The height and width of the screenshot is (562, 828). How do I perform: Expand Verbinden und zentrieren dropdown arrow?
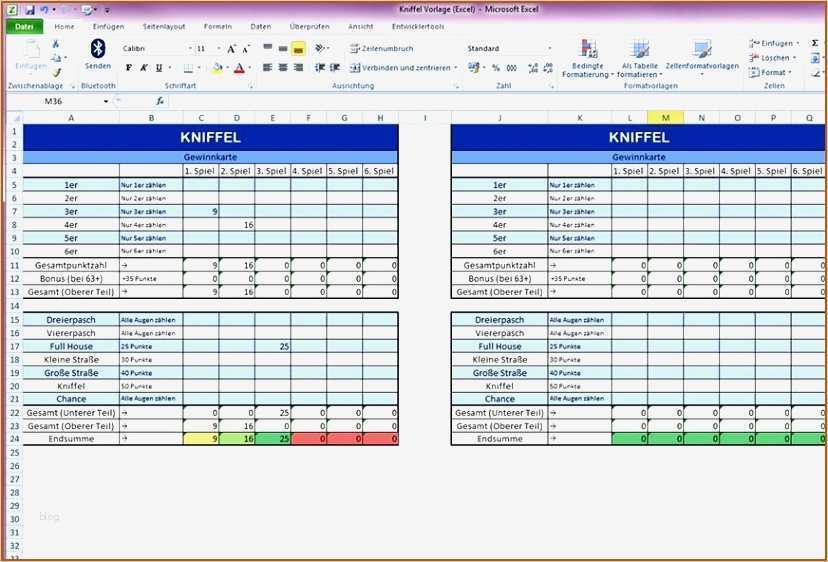[x=456, y=68]
